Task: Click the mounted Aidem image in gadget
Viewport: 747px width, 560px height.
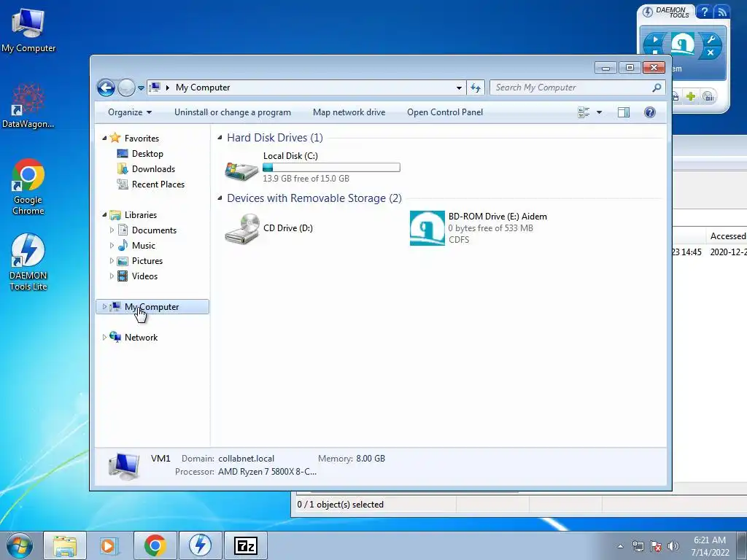Action: click(x=683, y=44)
